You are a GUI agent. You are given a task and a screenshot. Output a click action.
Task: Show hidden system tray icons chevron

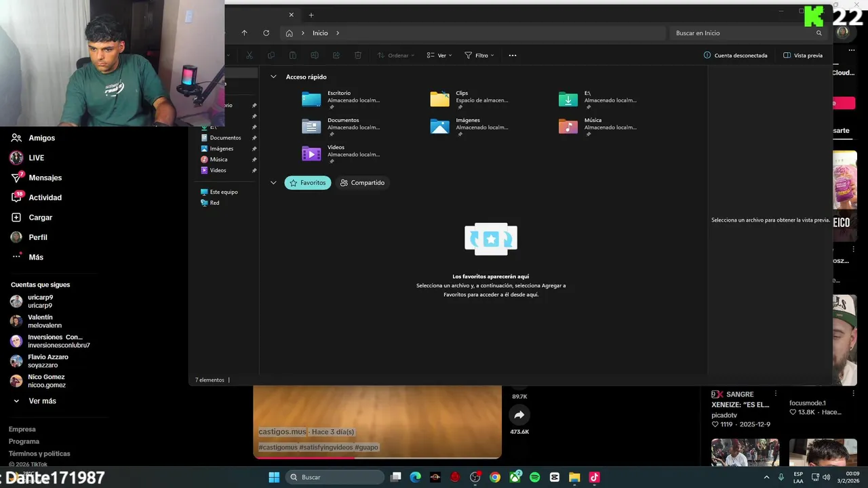pos(766,477)
